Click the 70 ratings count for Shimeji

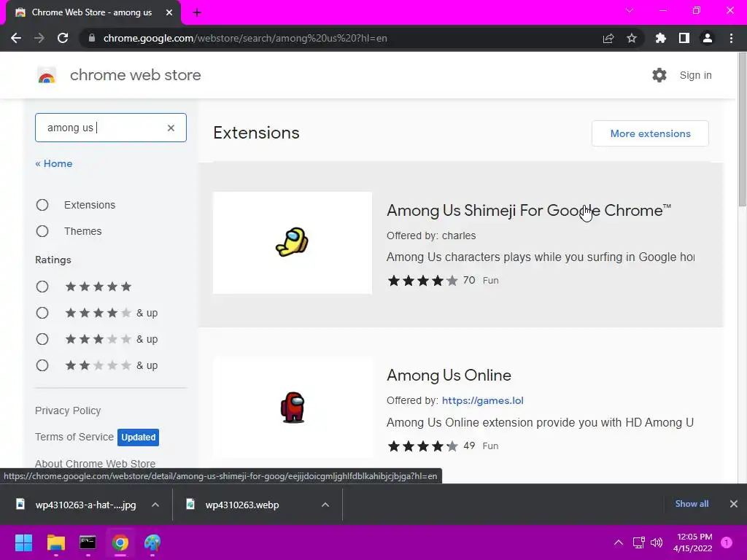469,281
